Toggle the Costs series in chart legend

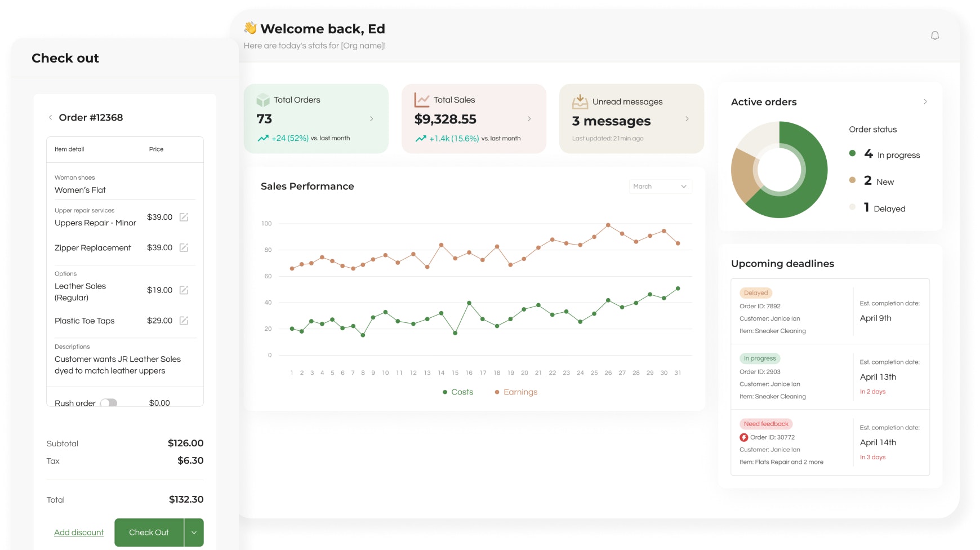(x=458, y=392)
